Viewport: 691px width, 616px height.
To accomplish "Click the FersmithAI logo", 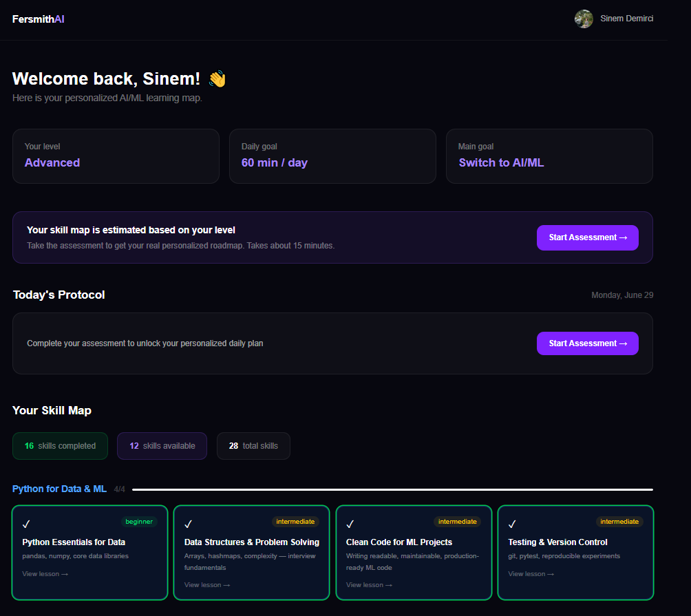I will click(x=39, y=19).
